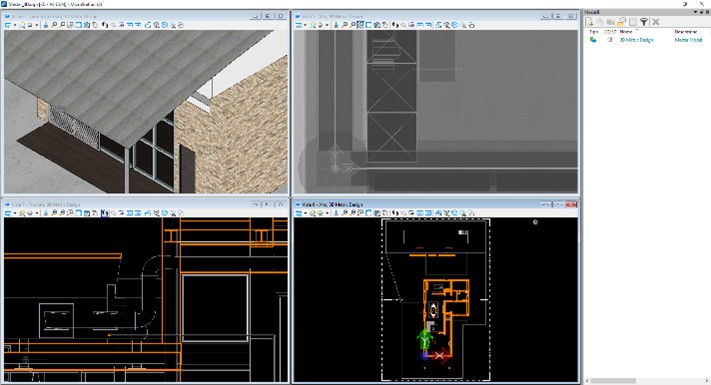Select Zoom In in the floor plan view

tap(344, 212)
